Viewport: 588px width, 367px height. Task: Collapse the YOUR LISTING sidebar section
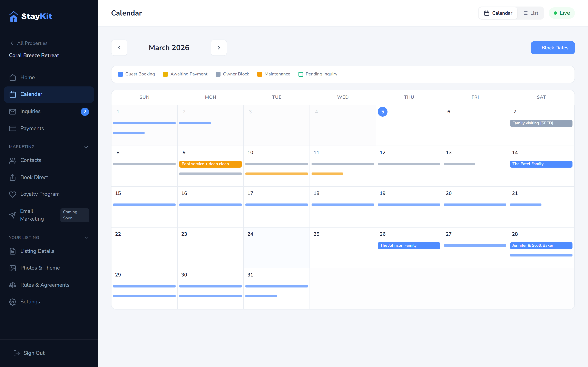pos(86,238)
